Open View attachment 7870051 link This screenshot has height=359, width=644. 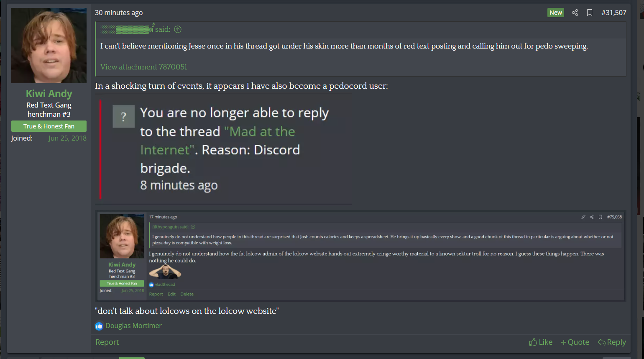point(144,67)
